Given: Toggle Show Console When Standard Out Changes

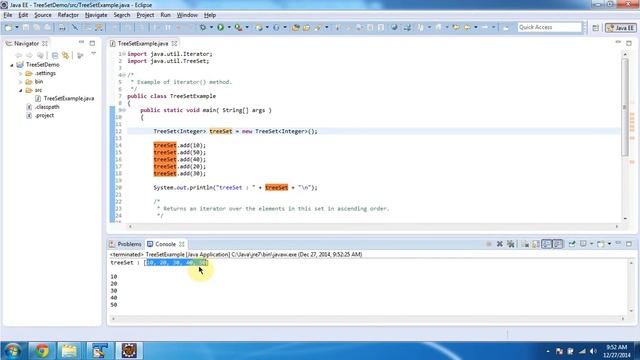Looking at the screenshot, I should (x=547, y=244).
